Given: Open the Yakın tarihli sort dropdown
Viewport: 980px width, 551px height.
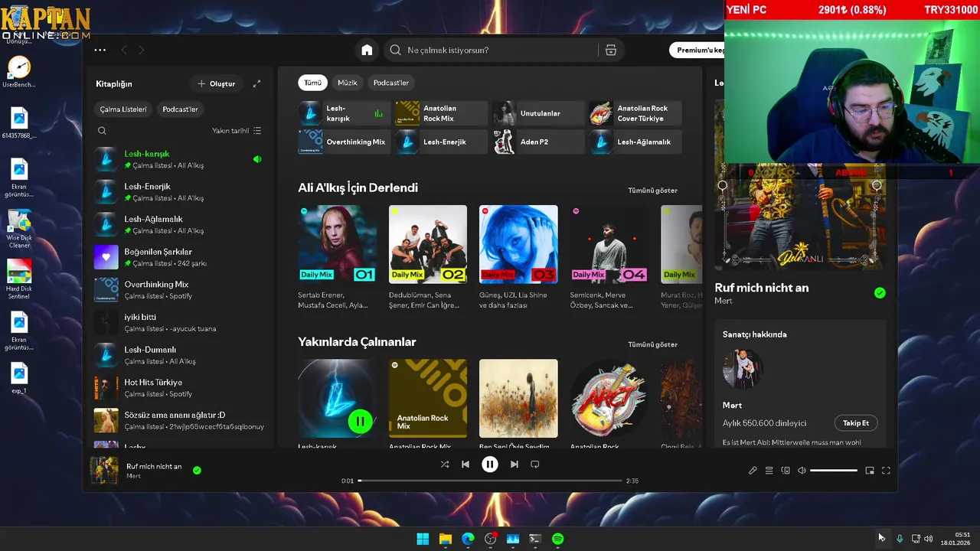Looking at the screenshot, I should 237,131.
